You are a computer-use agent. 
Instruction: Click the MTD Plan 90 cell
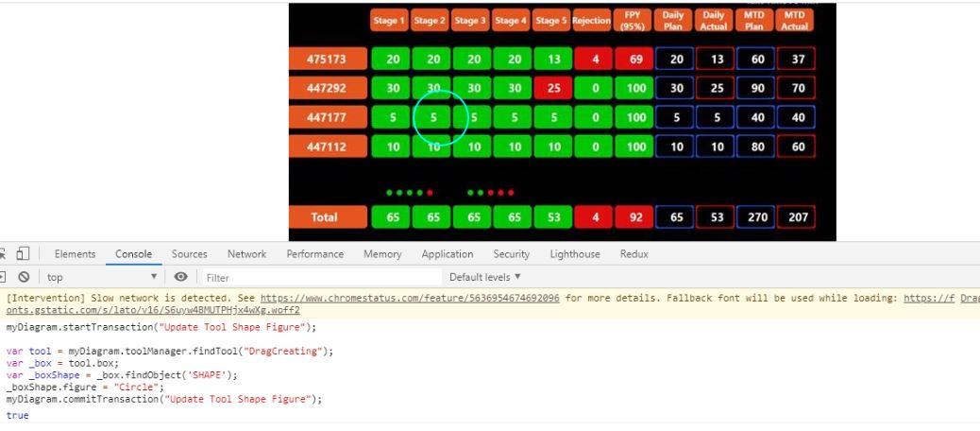click(x=756, y=88)
